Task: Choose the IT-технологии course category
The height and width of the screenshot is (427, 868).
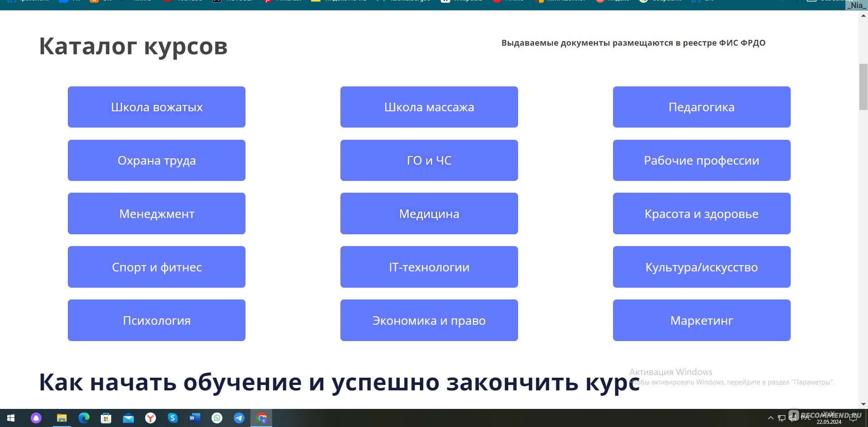Action: click(x=429, y=267)
